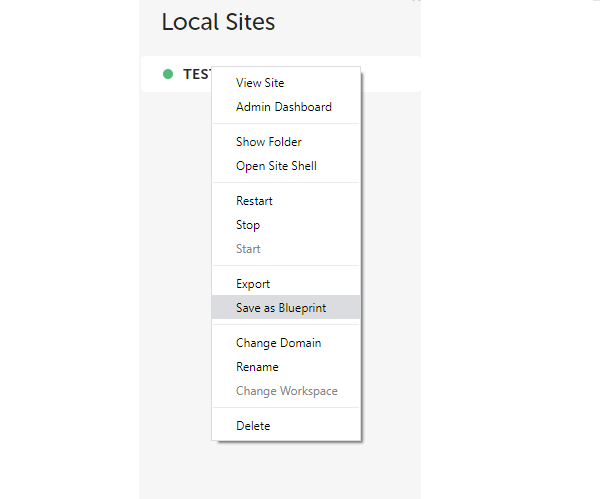
Task: Click TEST site row right of the menu
Action: click(x=390, y=74)
